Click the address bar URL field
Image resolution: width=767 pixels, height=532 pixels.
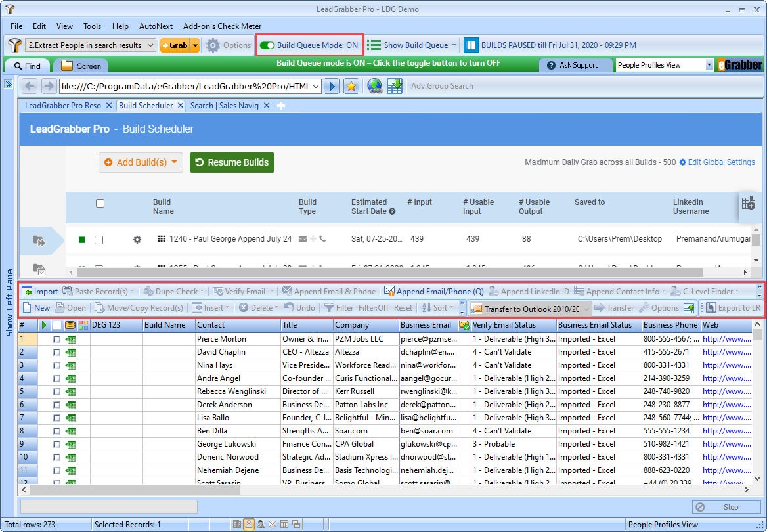pyautogui.click(x=185, y=86)
